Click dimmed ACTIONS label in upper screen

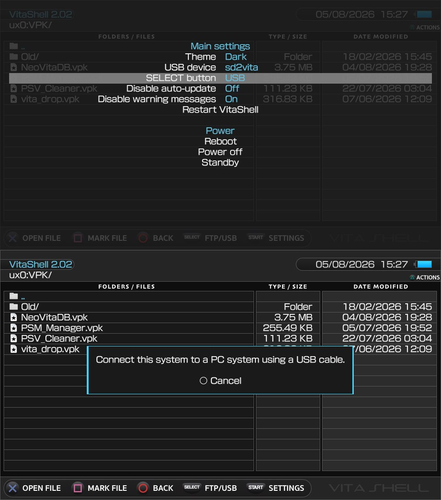click(x=425, y=27)
